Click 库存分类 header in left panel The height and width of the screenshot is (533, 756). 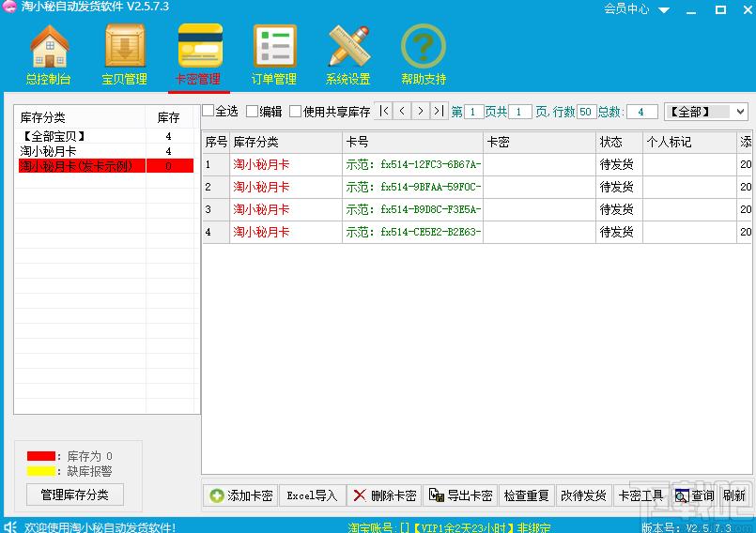coord(80,117)
